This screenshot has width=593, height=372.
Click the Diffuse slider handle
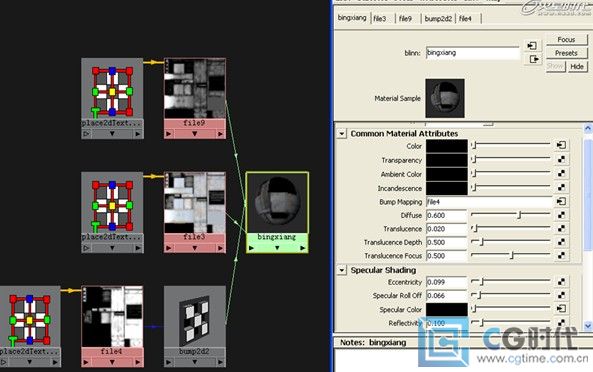pos(519,215)
